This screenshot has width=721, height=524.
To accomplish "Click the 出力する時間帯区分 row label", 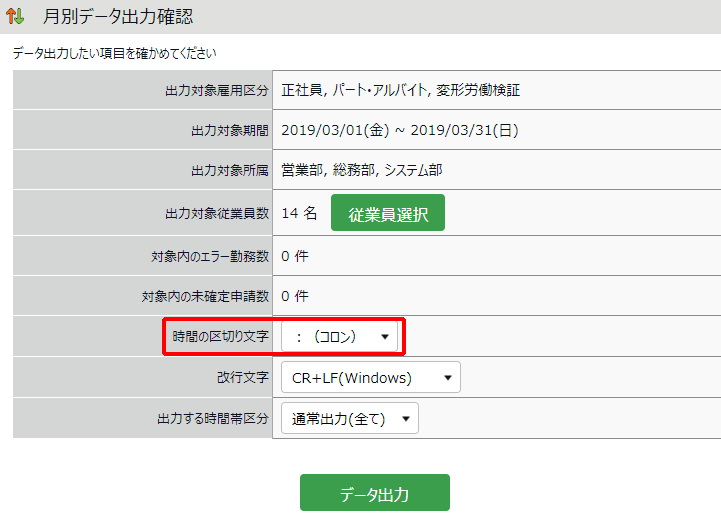I will tap(213, 418).
